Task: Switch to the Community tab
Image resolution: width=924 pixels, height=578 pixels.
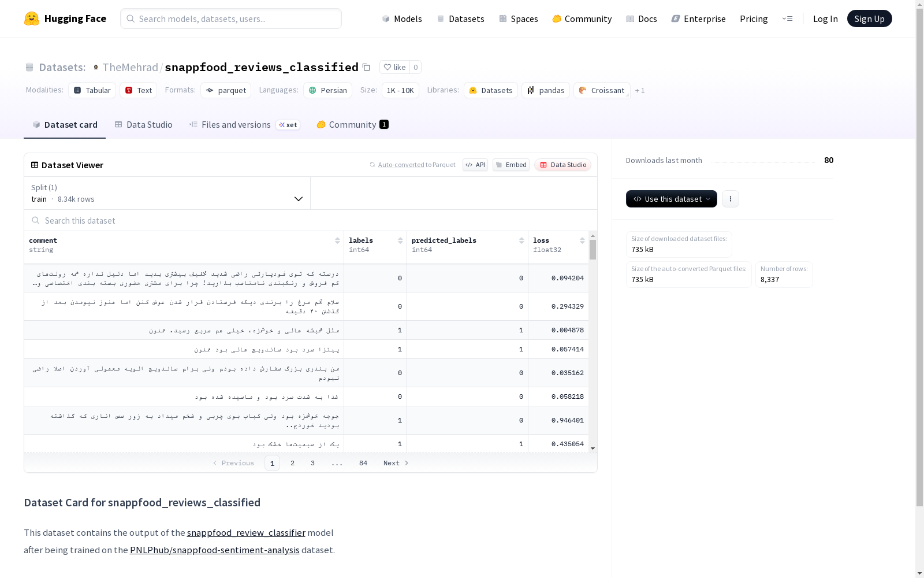Action: (x=352, y=124)
